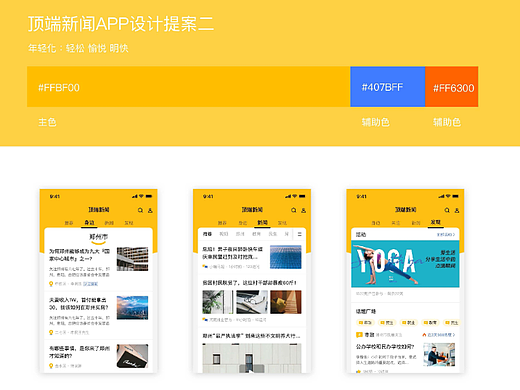Viewport: 520px width, 390px height.
Task: Click the 顶端新闻APP设计提案二 heading
Action: click(121, 24)
